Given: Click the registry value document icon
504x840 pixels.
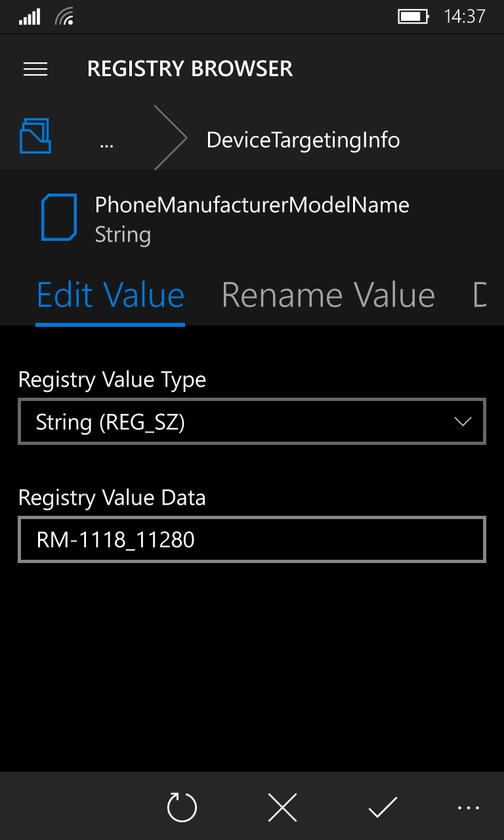Looking at the screenshot, I should pos(59,218).
